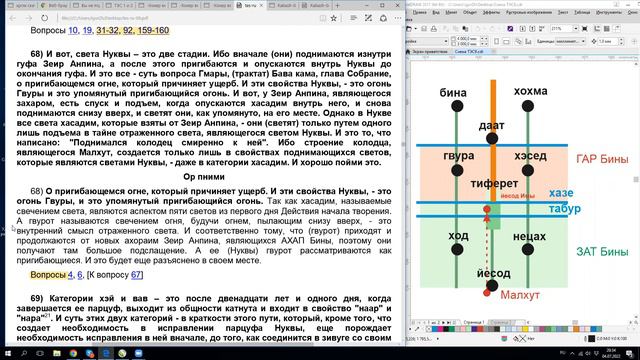Switch to the Схема ТЭС document tab
This screenshot has height=360, width=640.
tap(469, 52)
